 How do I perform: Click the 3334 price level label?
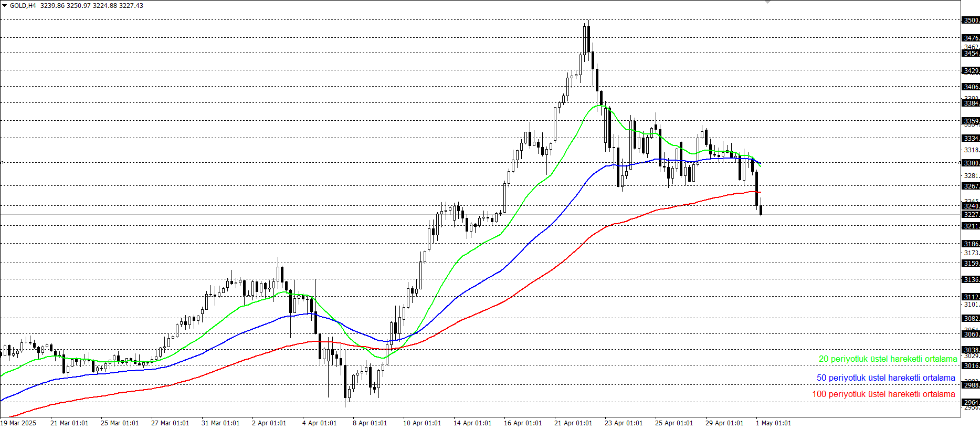pyautogui.click(x=971, y=138)
